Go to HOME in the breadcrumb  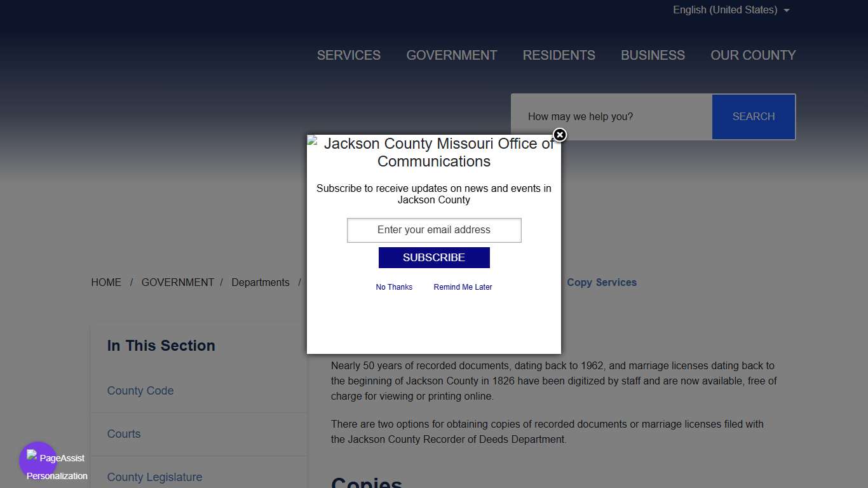pos(106,283)
